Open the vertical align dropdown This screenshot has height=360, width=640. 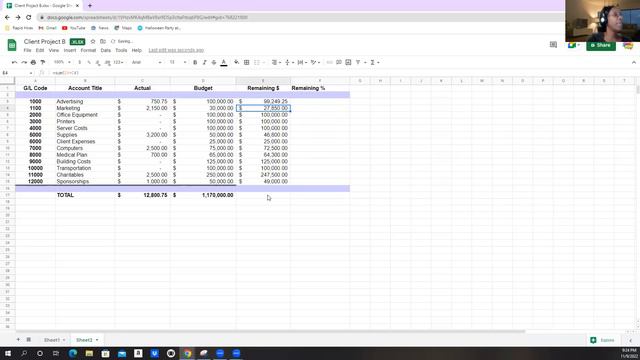pos(289,62)
